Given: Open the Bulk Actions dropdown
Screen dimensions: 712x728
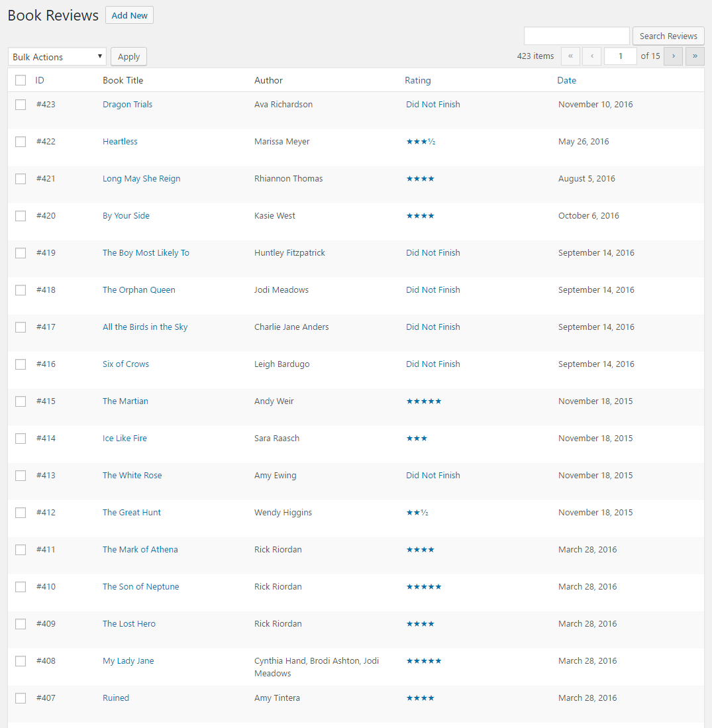Looking at the screenshot, I should point(58,57).
